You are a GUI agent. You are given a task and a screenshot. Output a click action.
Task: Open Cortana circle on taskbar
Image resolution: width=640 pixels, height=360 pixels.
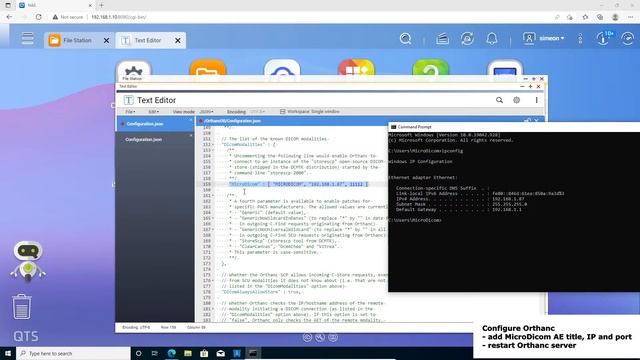click(138, 353)
